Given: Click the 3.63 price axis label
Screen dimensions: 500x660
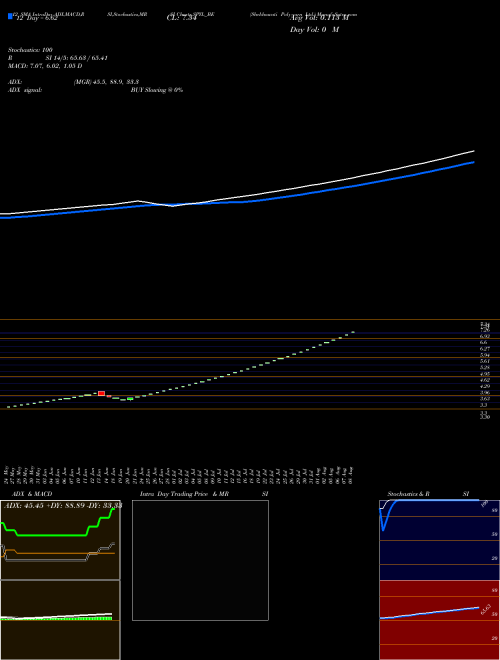Looking at the screenshot, I should (x=484, y=398).
